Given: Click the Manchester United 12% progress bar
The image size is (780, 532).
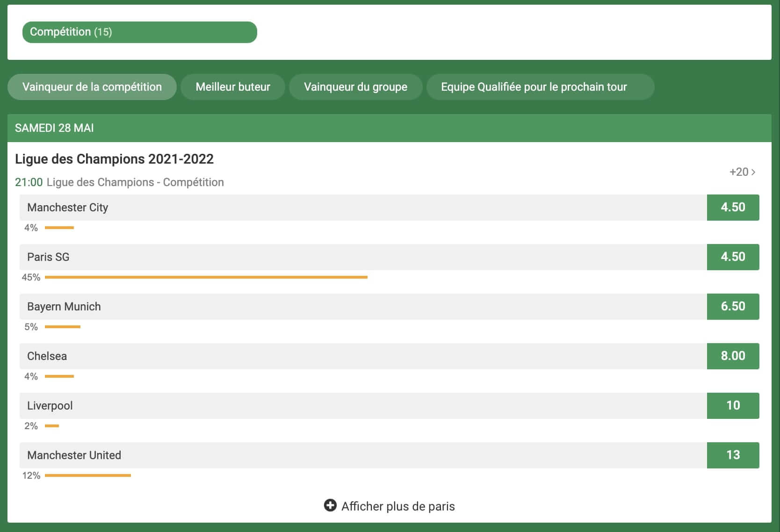Looking at the screenshot, I should (x=88, y=475).
